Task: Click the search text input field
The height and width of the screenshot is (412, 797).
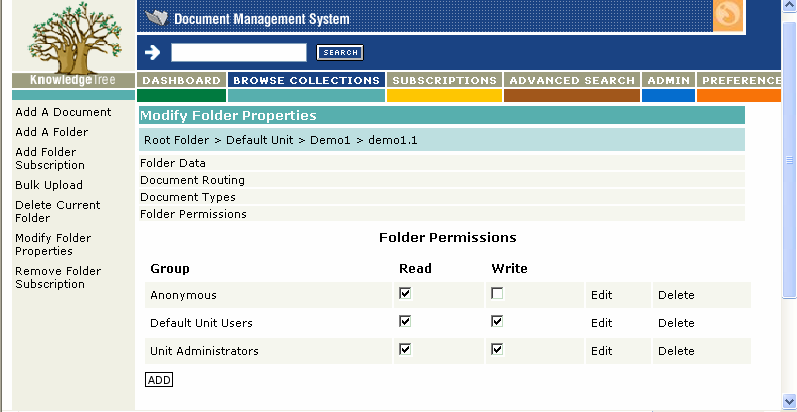Action: (x=239, y=53)
